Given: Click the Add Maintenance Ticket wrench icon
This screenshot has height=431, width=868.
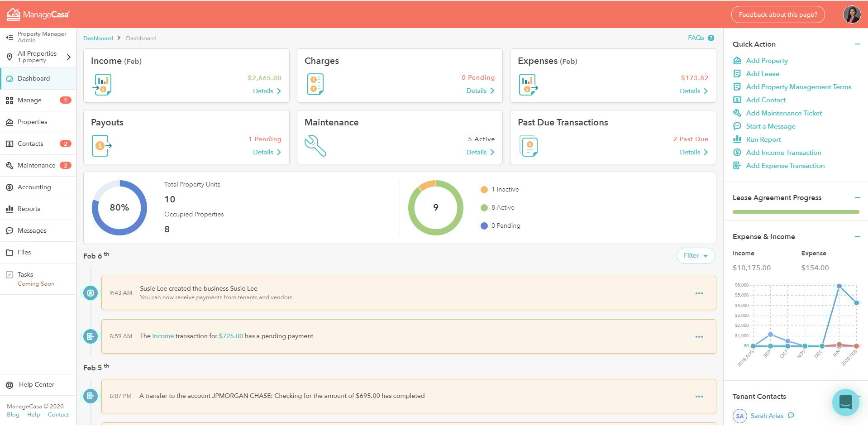Looking at the screenshot, I should pos(737,113).
